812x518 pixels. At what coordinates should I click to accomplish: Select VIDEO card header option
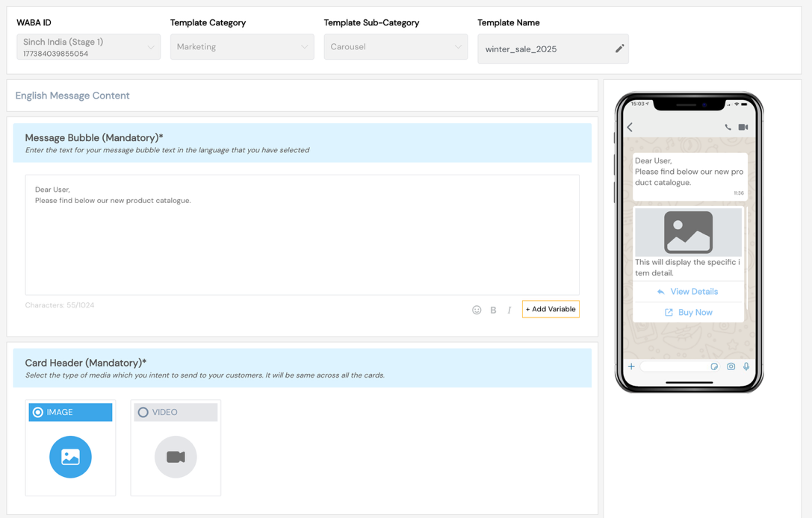pos(176,413)
